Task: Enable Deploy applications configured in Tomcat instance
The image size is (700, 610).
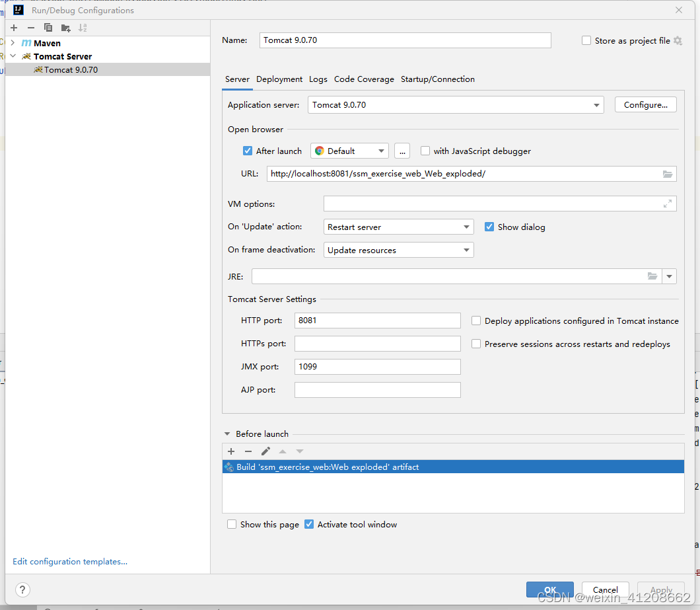Action: tap(476, 321)
